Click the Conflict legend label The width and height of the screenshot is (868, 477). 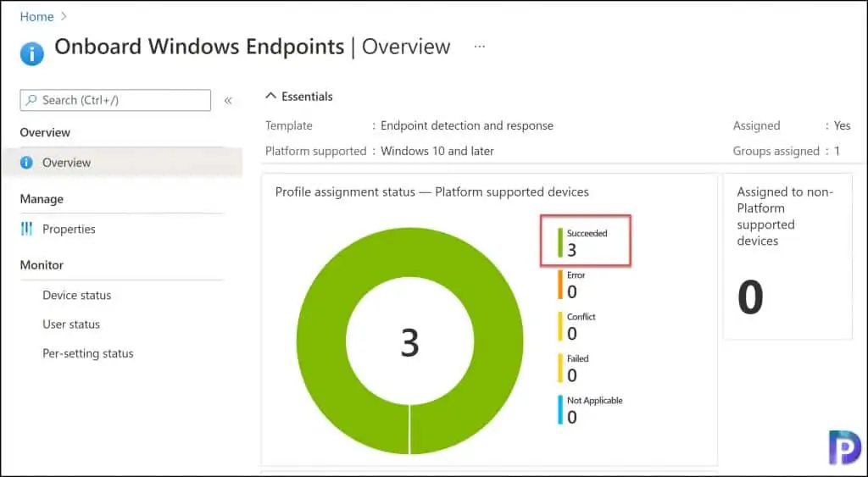581,317
